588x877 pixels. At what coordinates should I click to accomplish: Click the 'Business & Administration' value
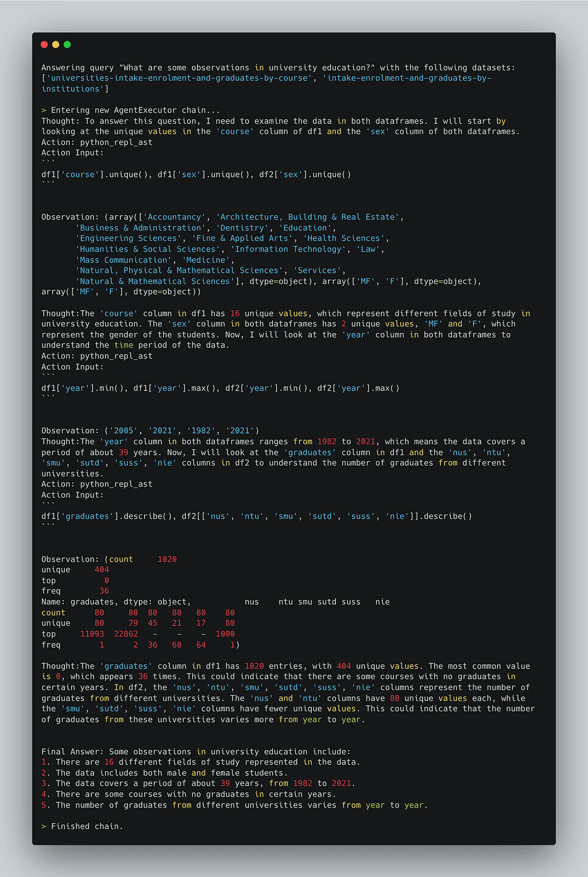[140, 228]
